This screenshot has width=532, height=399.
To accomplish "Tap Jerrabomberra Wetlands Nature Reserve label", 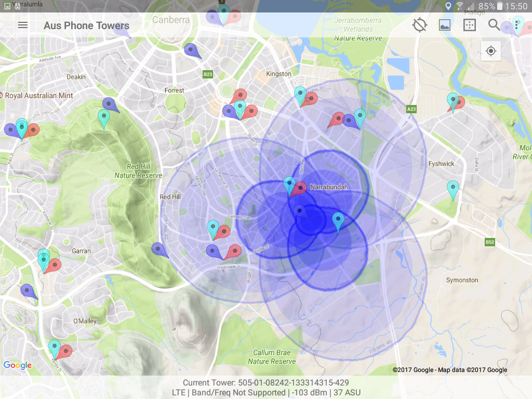I will click(358, 29).
